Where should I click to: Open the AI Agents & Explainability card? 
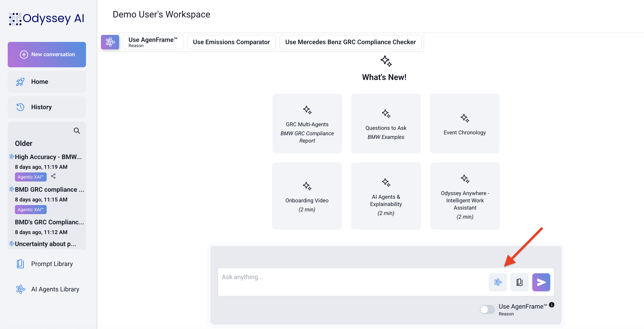click(386, 196)
